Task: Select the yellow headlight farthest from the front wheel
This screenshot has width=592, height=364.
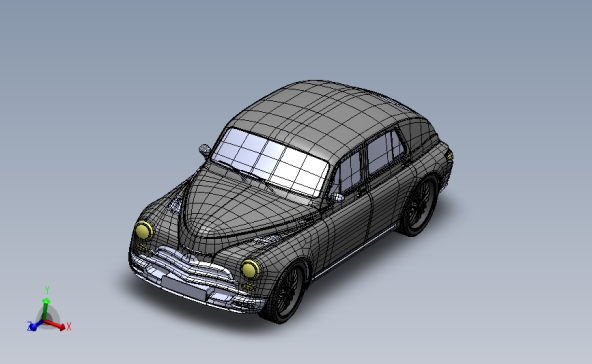Action: (x=143, y=230)
